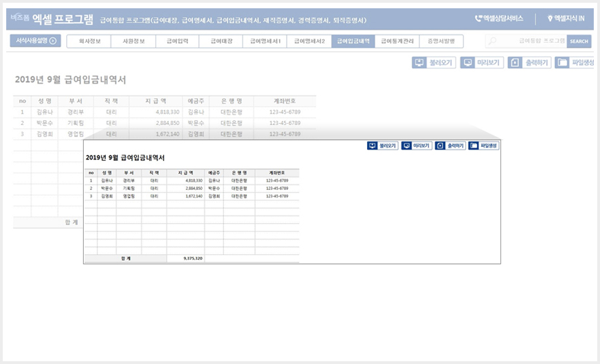
Task: Click the popup title 2019년 9월 급여입금내역서
Action: point(125,157)
